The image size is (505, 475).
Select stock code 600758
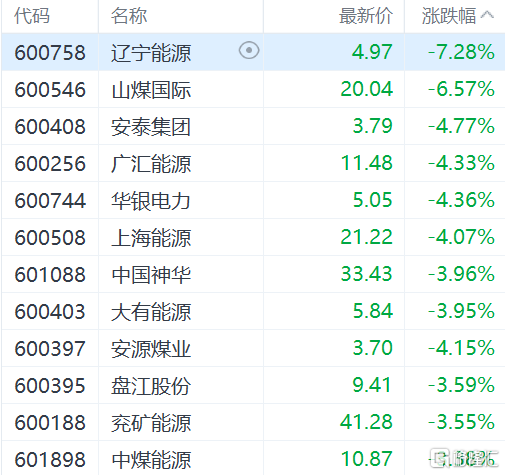tap(50, 53)
